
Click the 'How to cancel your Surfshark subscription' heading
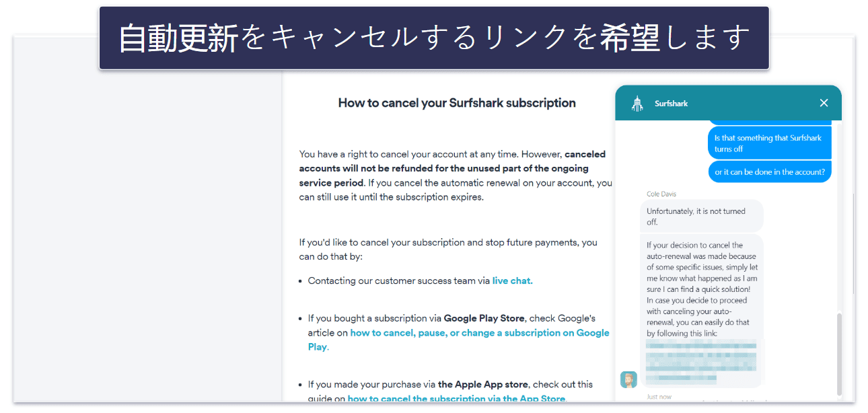457,103
